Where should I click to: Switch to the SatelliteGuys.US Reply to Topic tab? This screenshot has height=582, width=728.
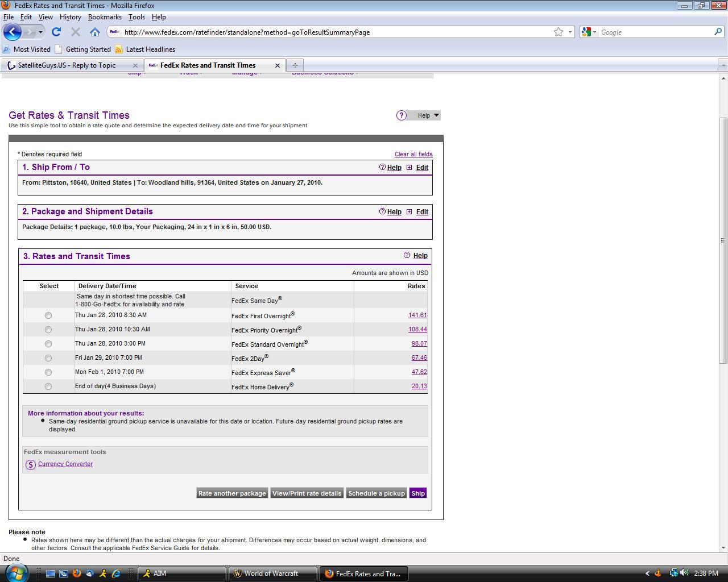(x=72, y=65)
